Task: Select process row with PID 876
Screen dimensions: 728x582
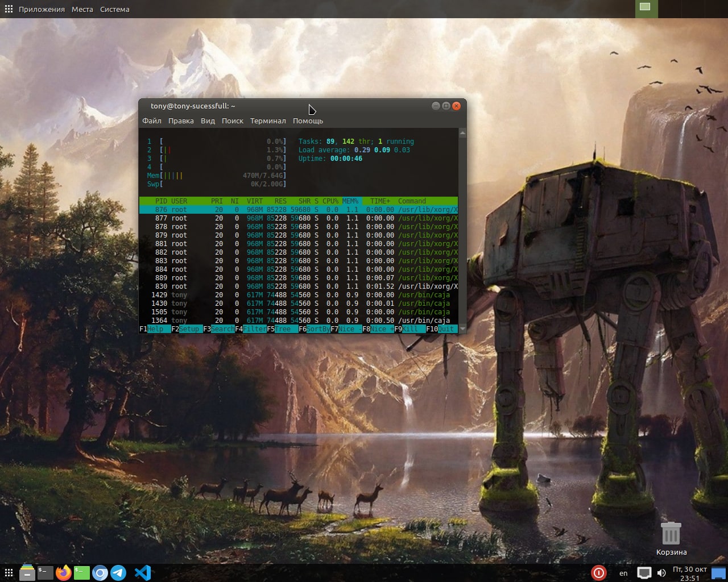Action: pos(299,210)
